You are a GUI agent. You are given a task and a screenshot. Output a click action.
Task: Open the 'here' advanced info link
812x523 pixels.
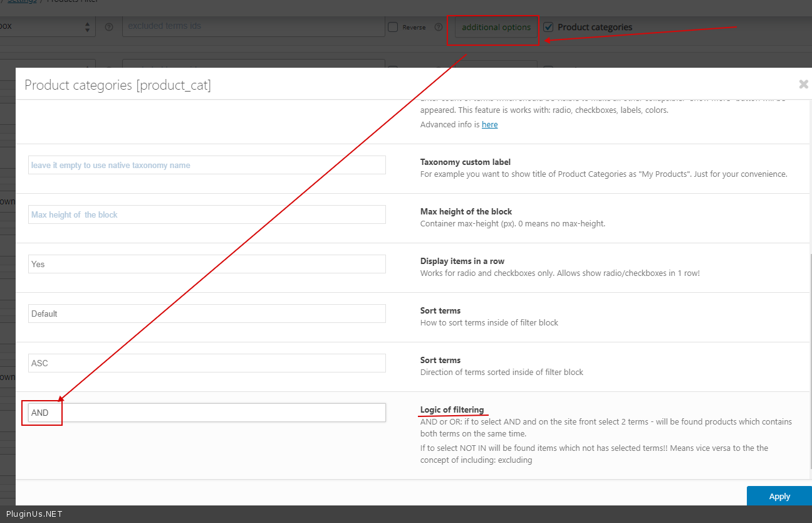pos(489,124)
